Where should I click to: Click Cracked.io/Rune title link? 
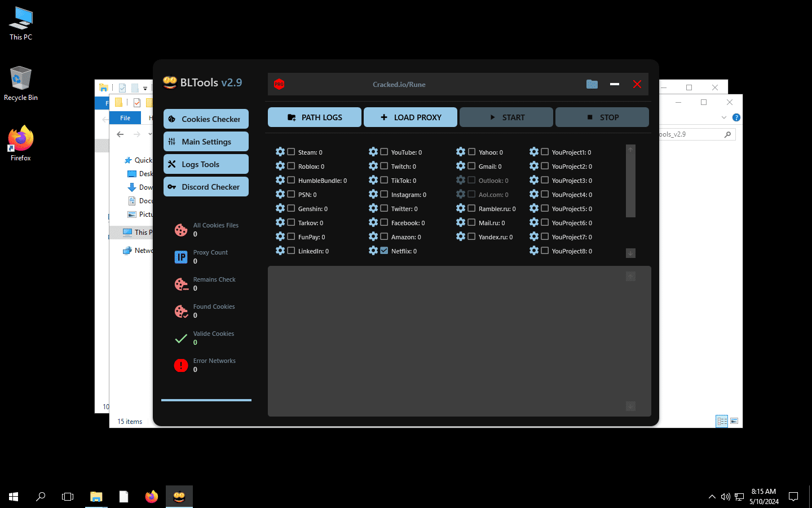399,85
